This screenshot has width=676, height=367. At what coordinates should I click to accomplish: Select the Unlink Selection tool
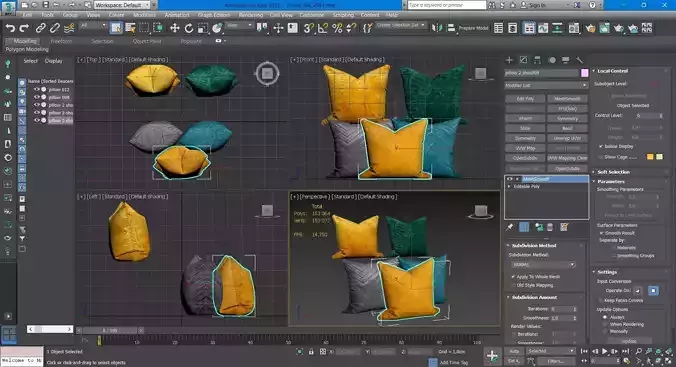54,28
